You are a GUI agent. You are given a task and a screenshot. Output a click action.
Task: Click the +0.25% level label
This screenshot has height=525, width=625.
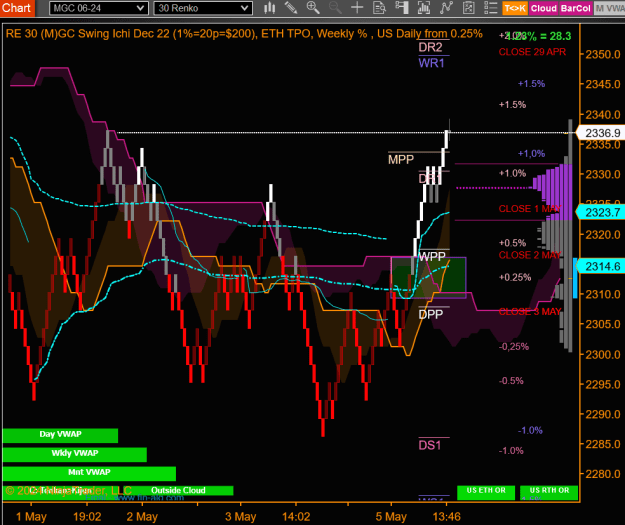coord(515,277)
